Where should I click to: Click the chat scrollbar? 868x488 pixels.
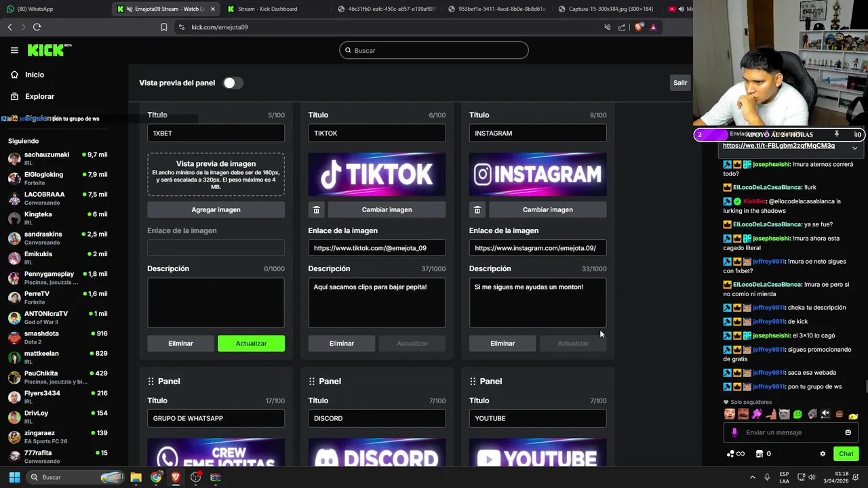click(865, 387)
